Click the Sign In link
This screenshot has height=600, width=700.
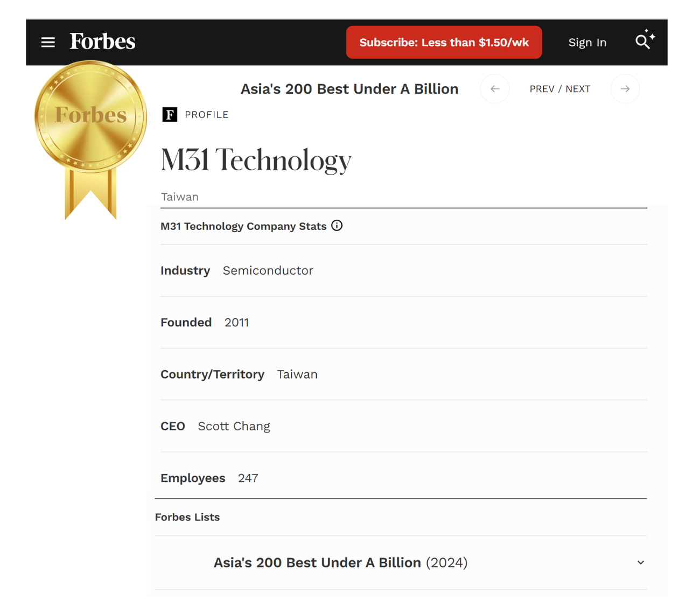(x=587, y=43)
